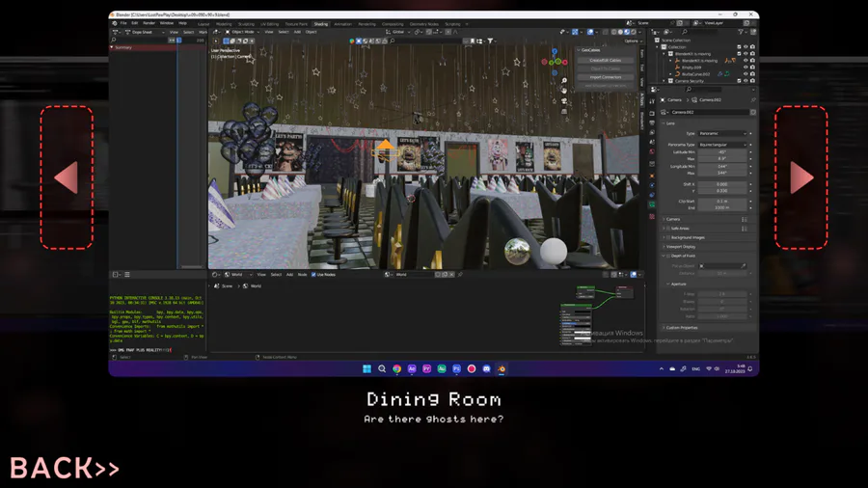Open the Edit menu in Blender
Viewport: 868px width, 488px height.
(x=134, y=23)
